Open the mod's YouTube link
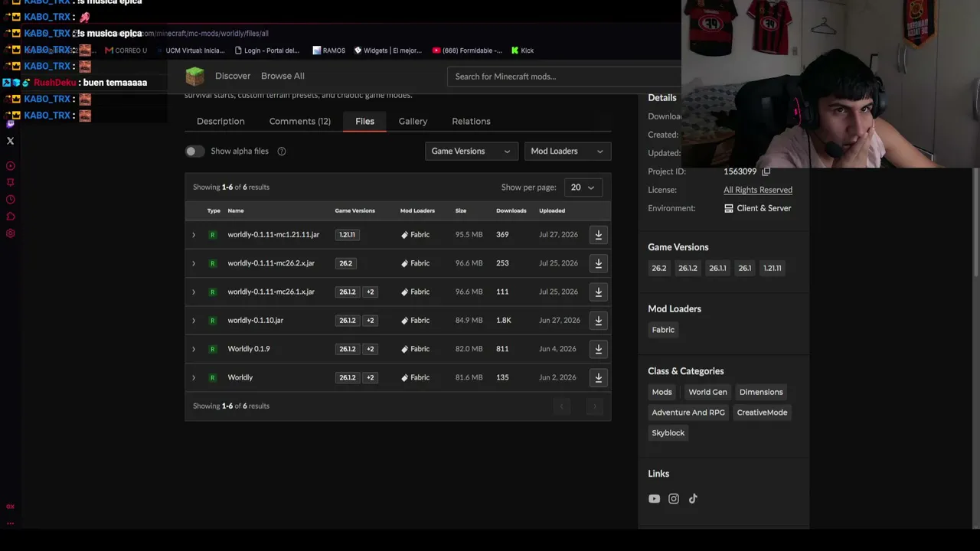Viewport: 980px width, 551px height. (x=654, y=499)
